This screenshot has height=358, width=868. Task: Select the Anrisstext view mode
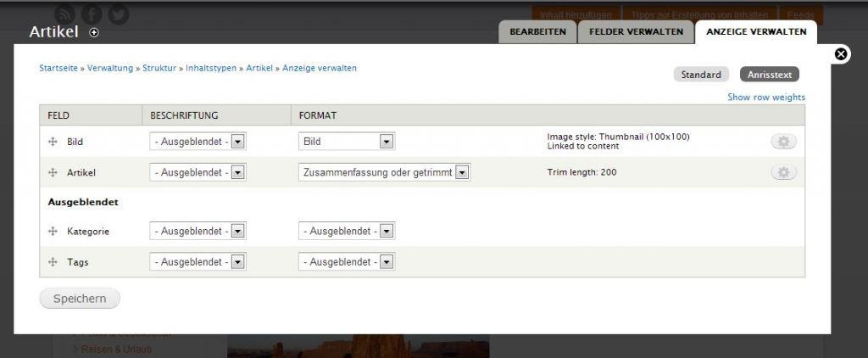coord(769,75)
